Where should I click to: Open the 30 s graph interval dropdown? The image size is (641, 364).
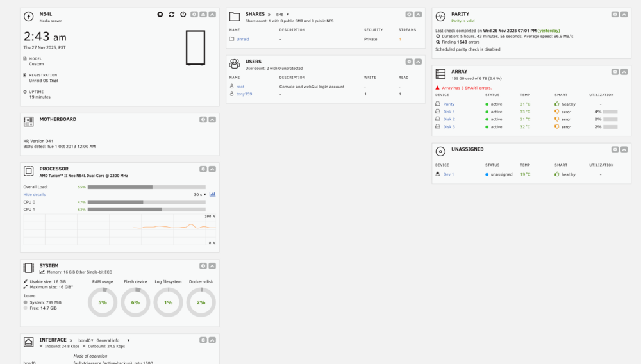click(200, 194)
